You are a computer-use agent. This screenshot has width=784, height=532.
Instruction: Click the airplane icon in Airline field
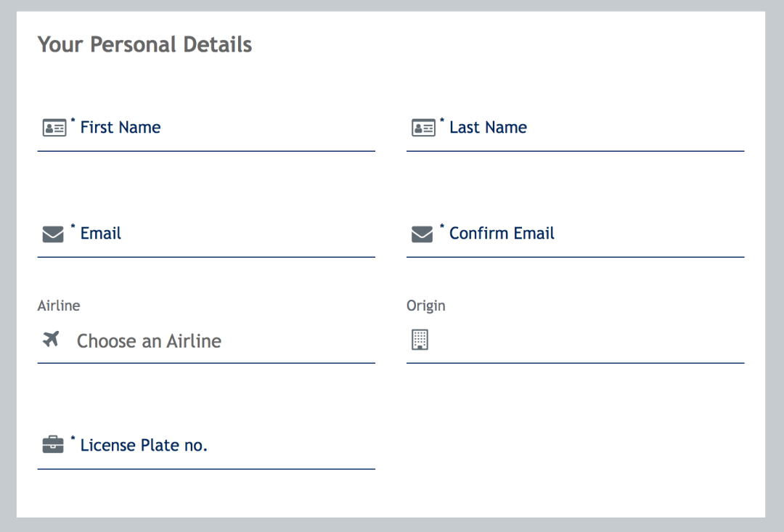point(51,339)
